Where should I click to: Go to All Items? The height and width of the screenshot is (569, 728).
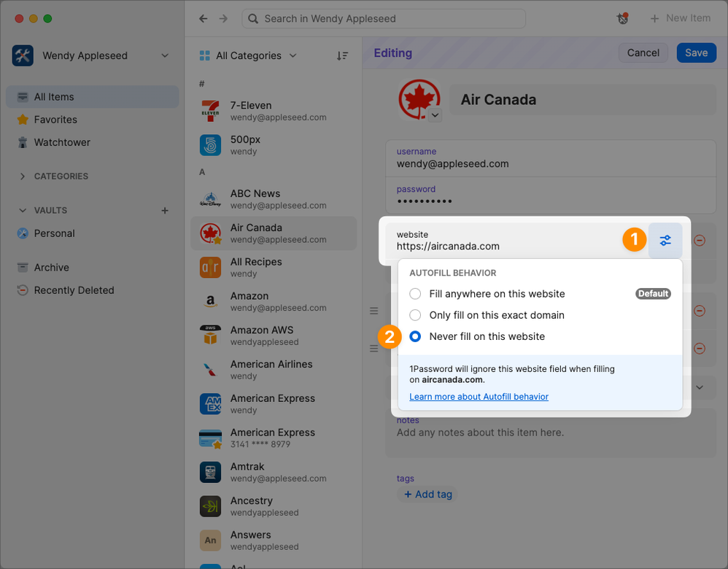coord(93,96)
